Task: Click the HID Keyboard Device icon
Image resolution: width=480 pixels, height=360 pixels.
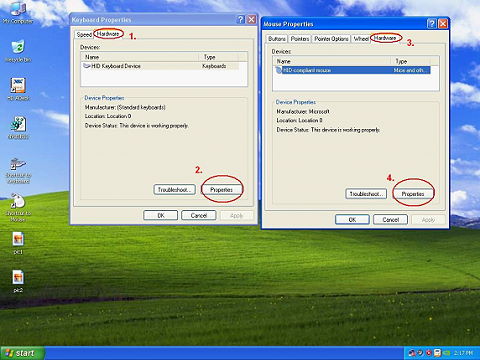Action: [87, 66]
